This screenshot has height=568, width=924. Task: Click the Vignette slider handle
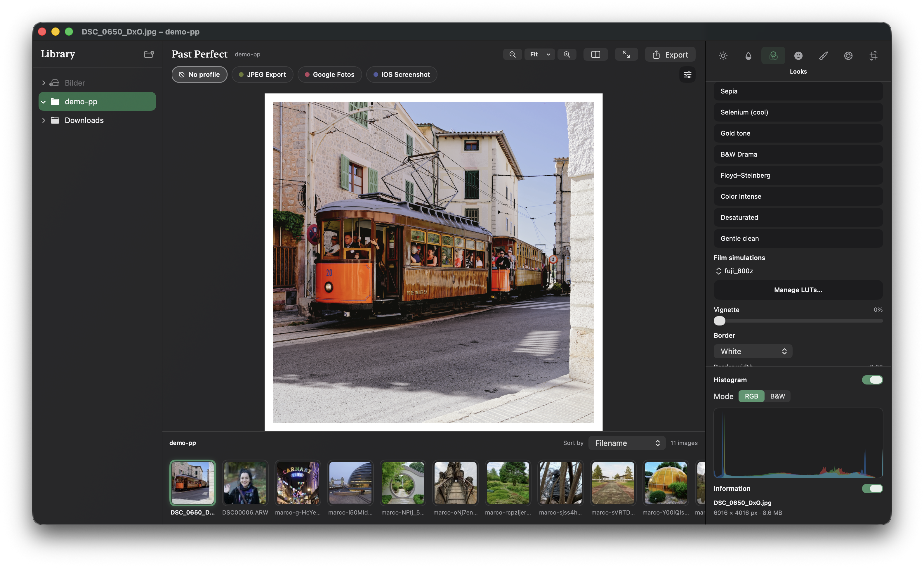click(719, 321)
